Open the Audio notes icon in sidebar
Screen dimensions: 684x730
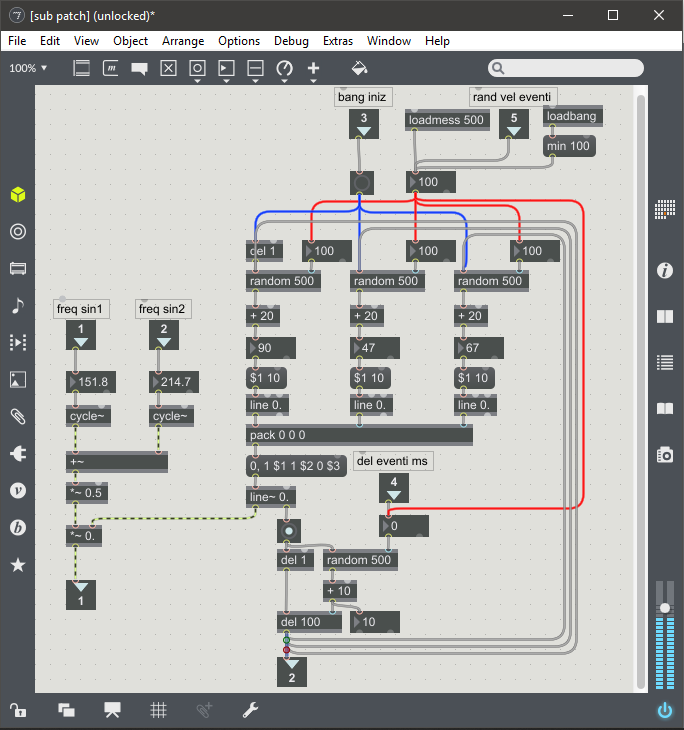coord(18,305)
